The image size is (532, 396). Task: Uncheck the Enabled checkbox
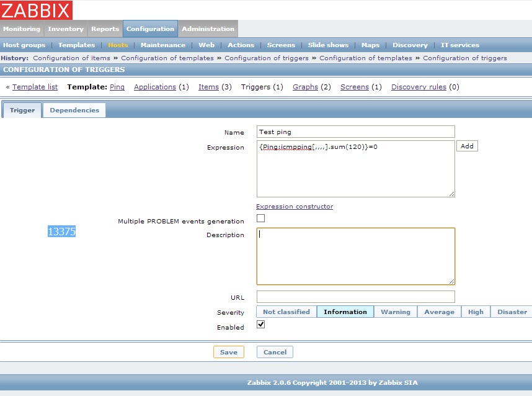pyautogui.click(x=260, y=325)
